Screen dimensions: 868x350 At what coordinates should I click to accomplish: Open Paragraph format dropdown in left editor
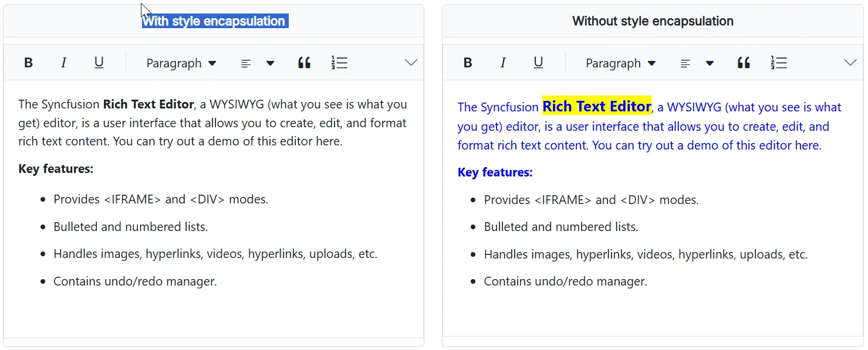(181, 63)
